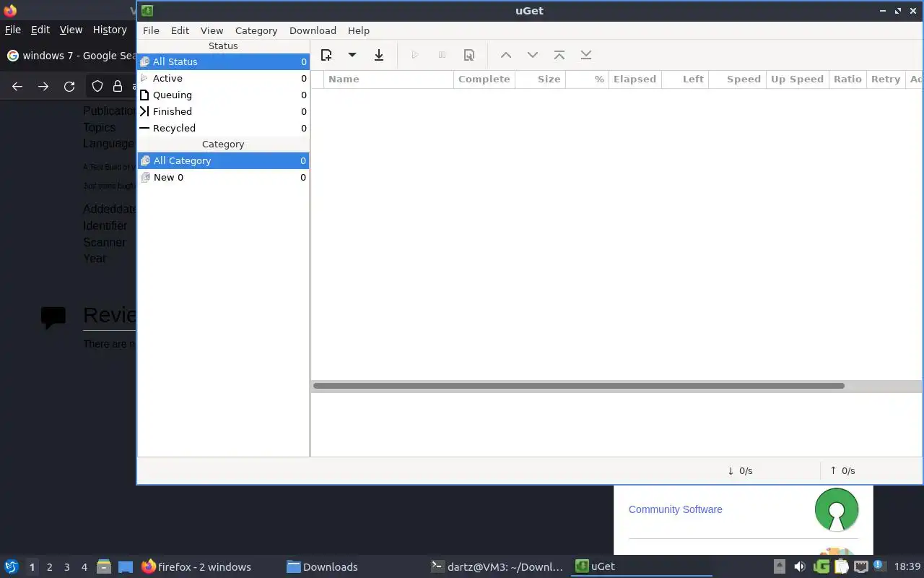Click the volume speaker tray icon
The height and width of the screenshot is (578, 924).
tap(799, 566)
